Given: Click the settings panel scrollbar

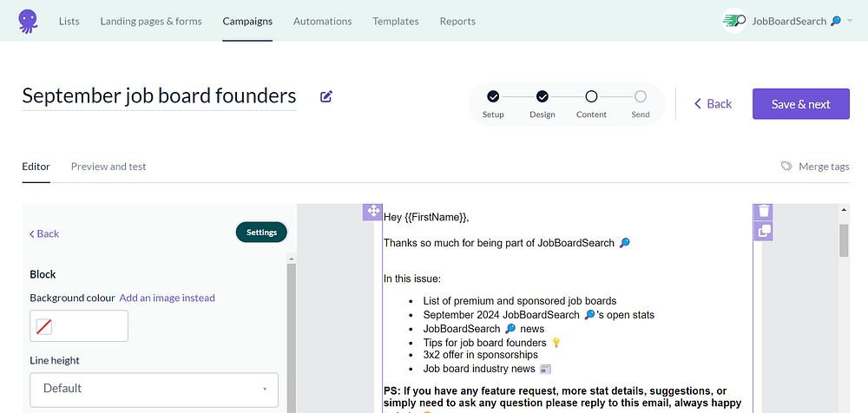Looking at the screenshot, I should coord(291,338).
